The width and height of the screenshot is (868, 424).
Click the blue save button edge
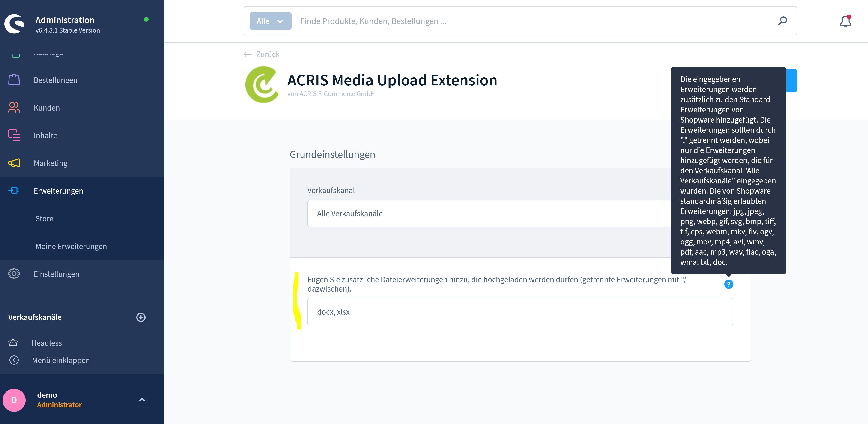tap(792, 81)
